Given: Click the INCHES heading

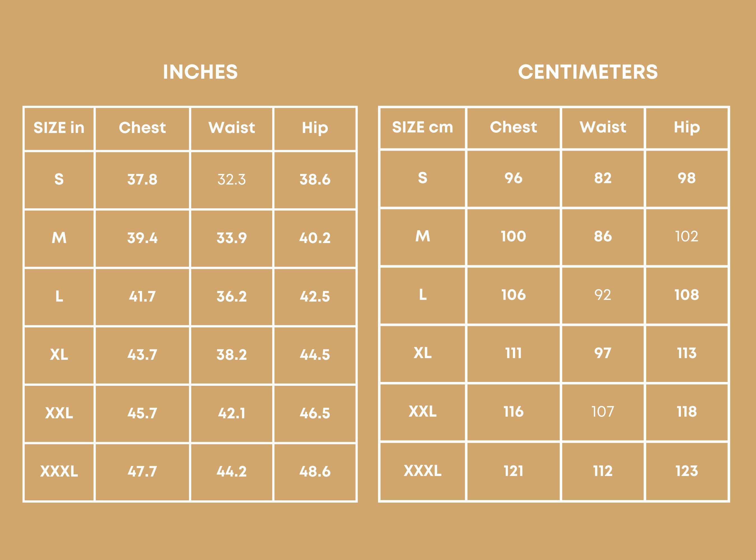Looking at the screenshot, I should (200, 72).
